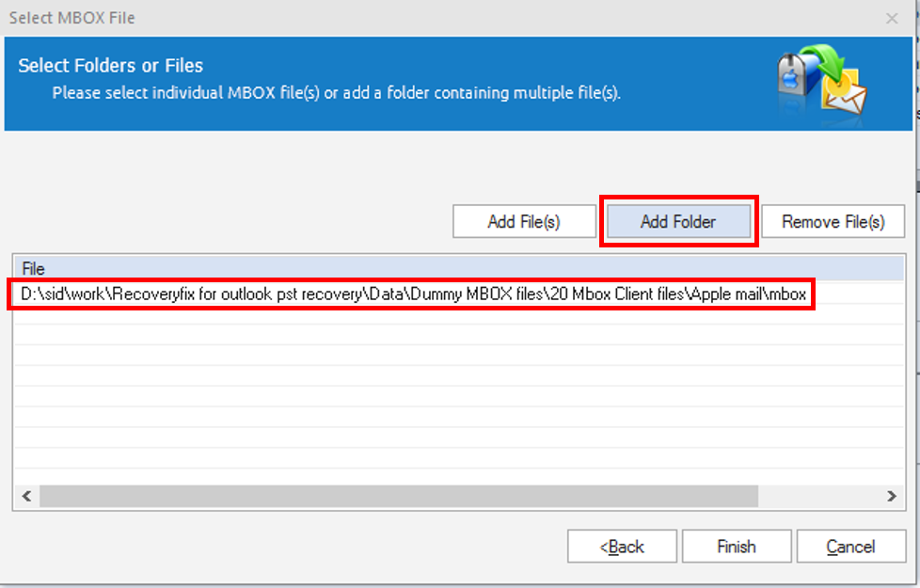Remove the selected entry via Remove File(s)
The width and height of the screenshot is (920, 588).
point(833,221)
